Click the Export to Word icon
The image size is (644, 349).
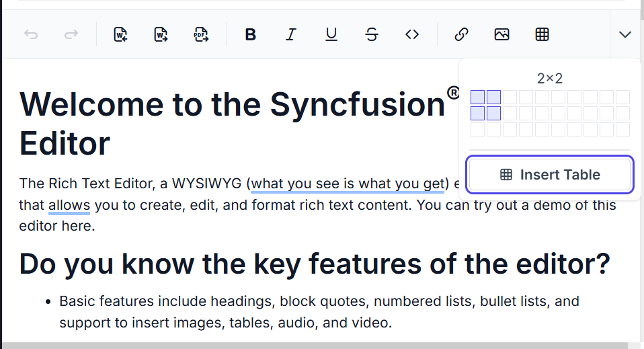click(161, 34)
